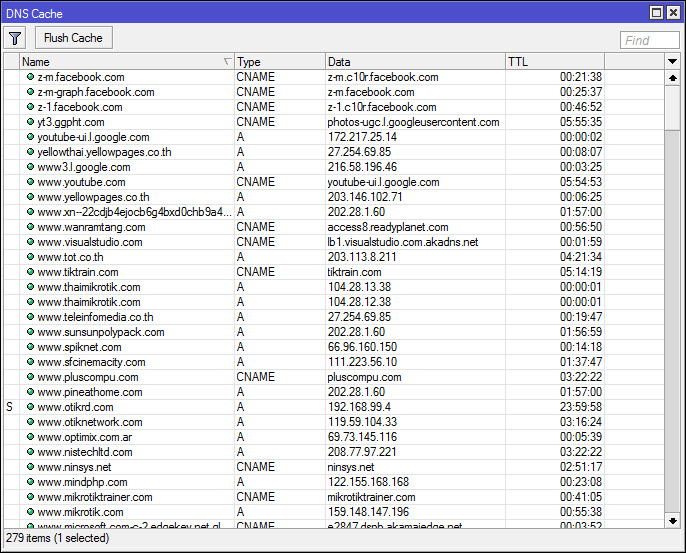Sort by Name column header
Image resolution: width=686 pixels, height=553 pixels.
point(127,62)
